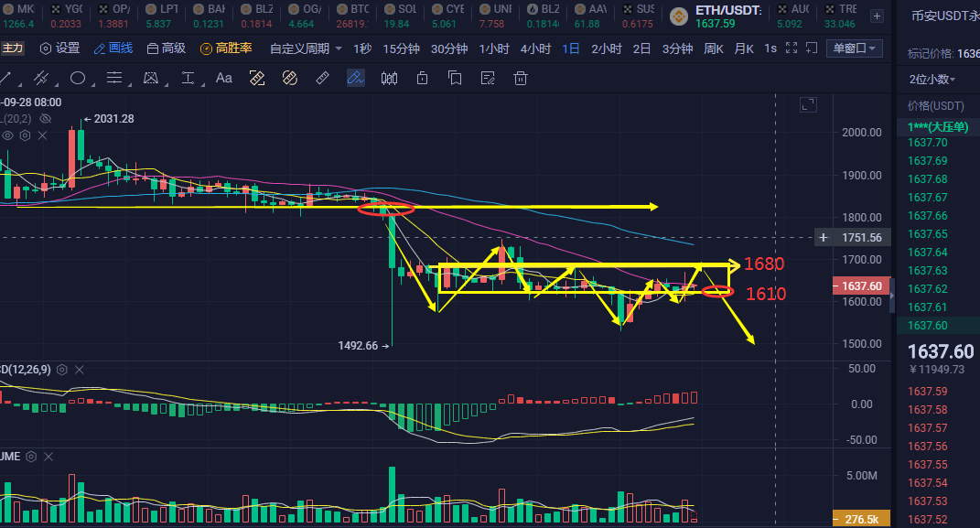Click the candlestick style icon
The height and width of the screenshot is (528, 980).
pyautogui.click(x=390, y=78)
